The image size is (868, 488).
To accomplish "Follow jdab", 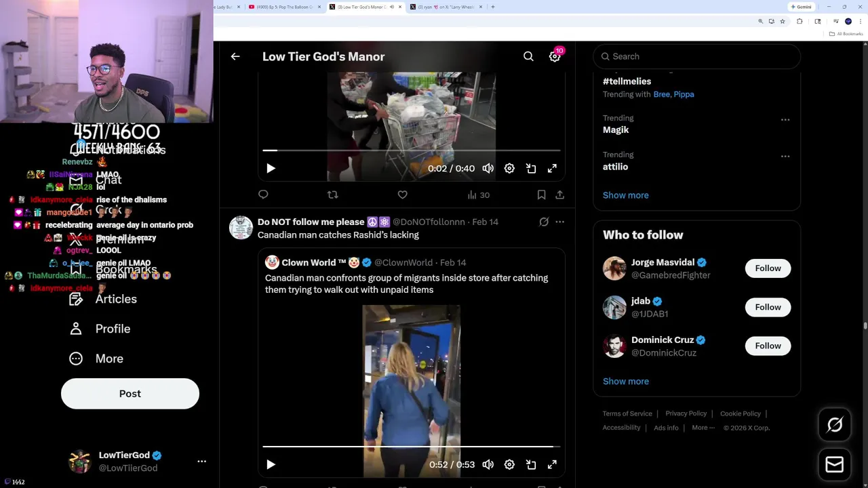I will click(x=768, y=307).
